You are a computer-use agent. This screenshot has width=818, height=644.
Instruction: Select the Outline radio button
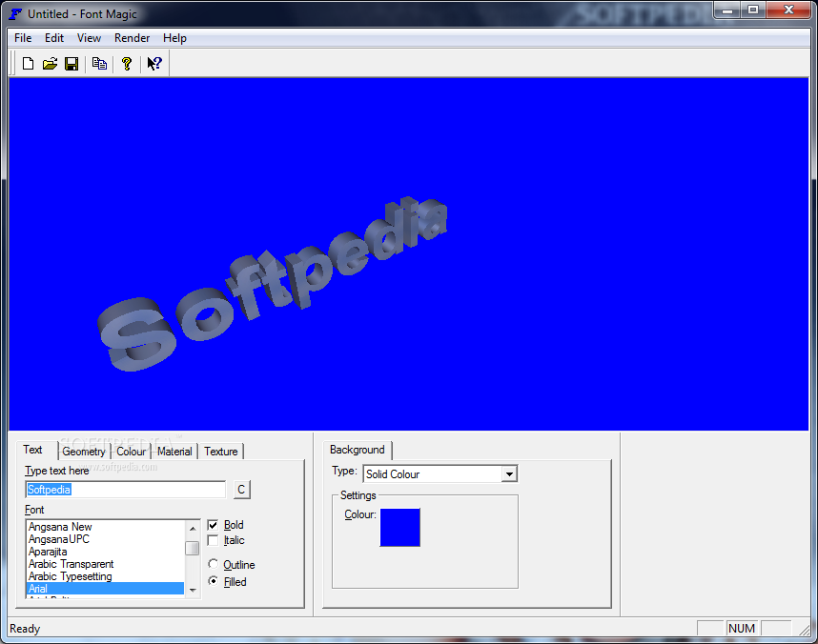tap(213, 564)
